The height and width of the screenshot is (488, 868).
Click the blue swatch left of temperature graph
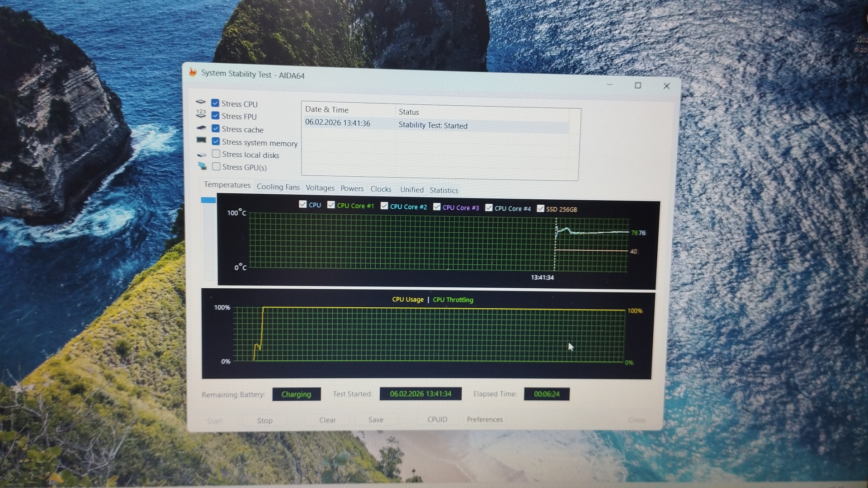[x=208, y=200]
